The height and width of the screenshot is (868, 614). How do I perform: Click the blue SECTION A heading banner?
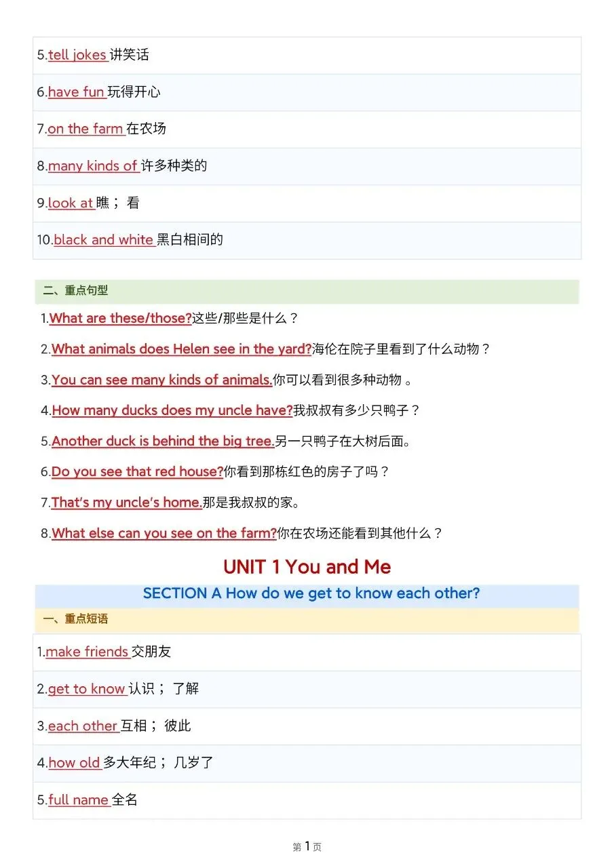coord(307,594)
